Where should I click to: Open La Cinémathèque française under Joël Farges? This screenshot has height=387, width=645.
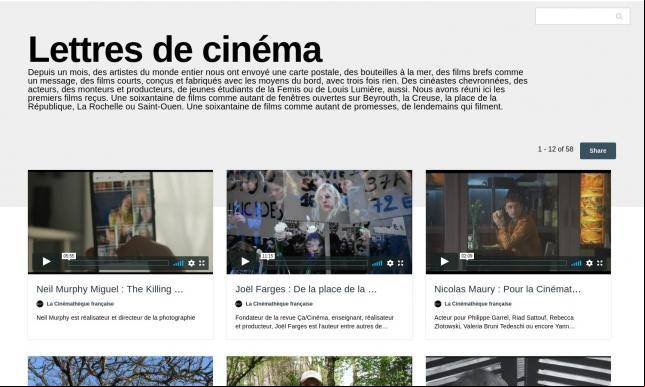pos(279,304)
